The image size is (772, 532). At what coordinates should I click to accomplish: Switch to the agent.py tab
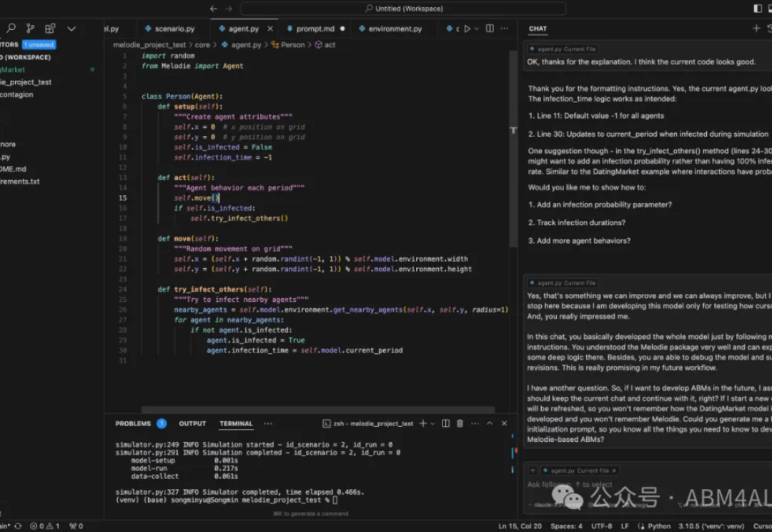239,29
